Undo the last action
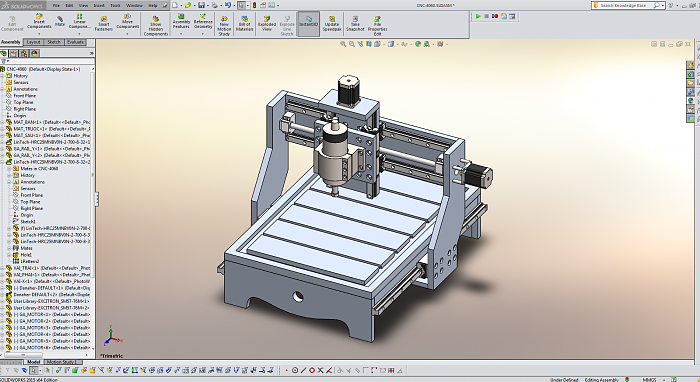The image size is (700, 382). click(228, 5)
